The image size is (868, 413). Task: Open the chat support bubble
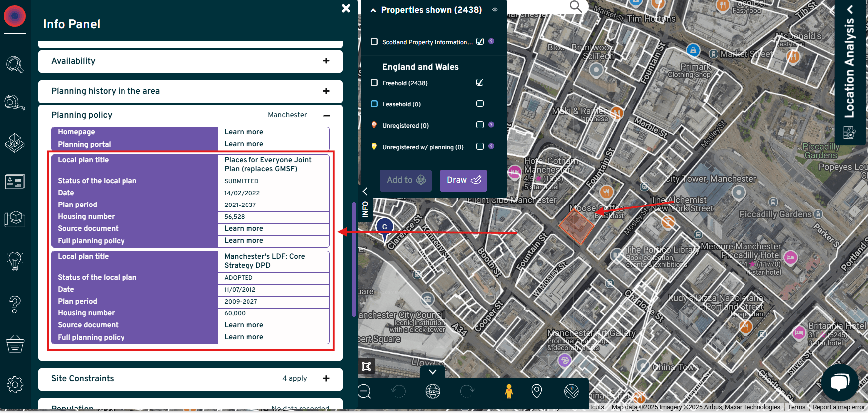tap(840, 382)
